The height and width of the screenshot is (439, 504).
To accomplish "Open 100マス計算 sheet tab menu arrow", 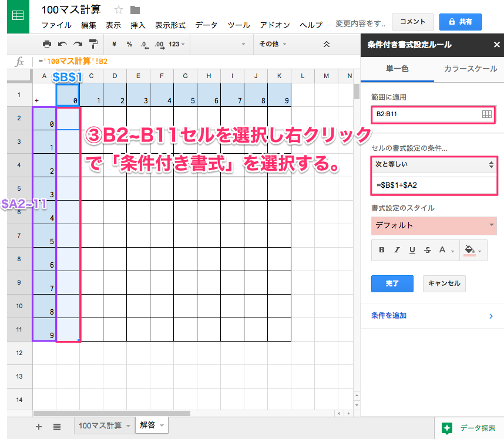I will click(x=128, y=426).
